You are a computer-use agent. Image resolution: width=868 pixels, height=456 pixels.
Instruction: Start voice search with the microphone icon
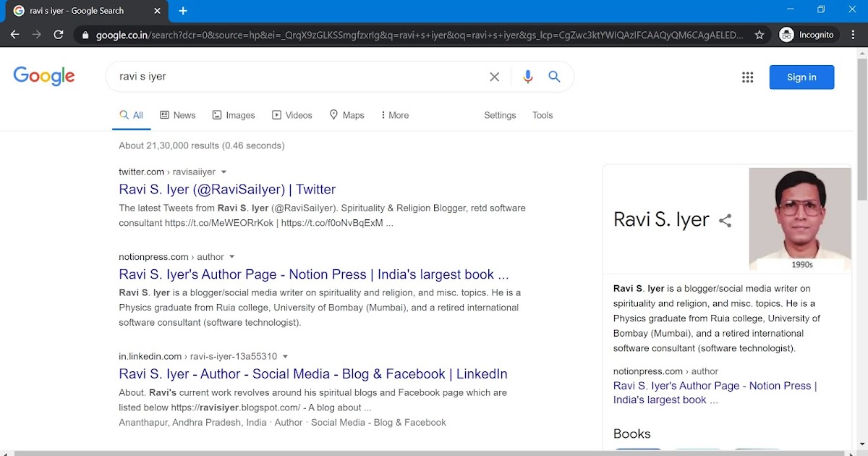click(528, 77)
